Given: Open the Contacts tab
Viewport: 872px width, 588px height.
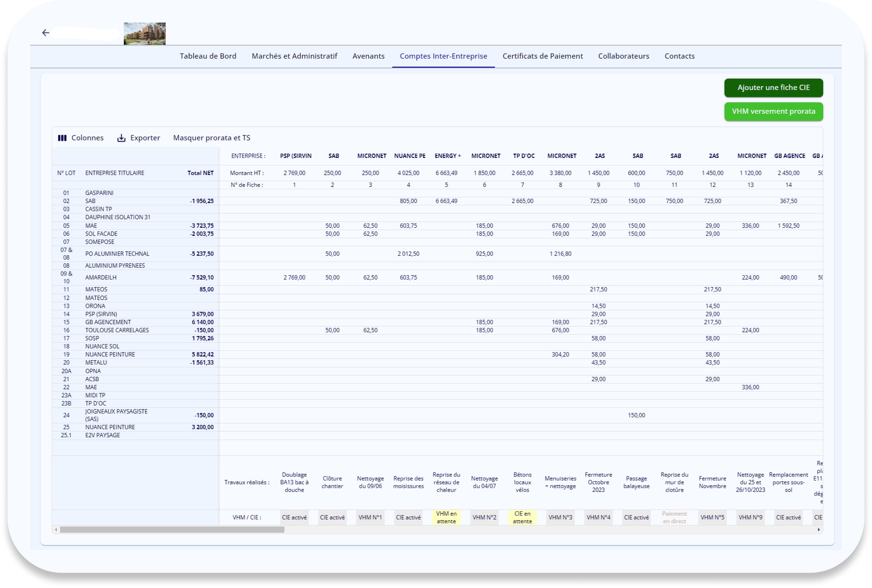Looking at the screenshot, I should [x=680, y=56].
